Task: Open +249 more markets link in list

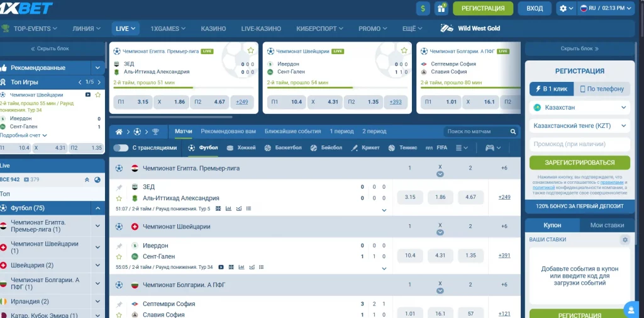Action: click(x=504, y=197)
